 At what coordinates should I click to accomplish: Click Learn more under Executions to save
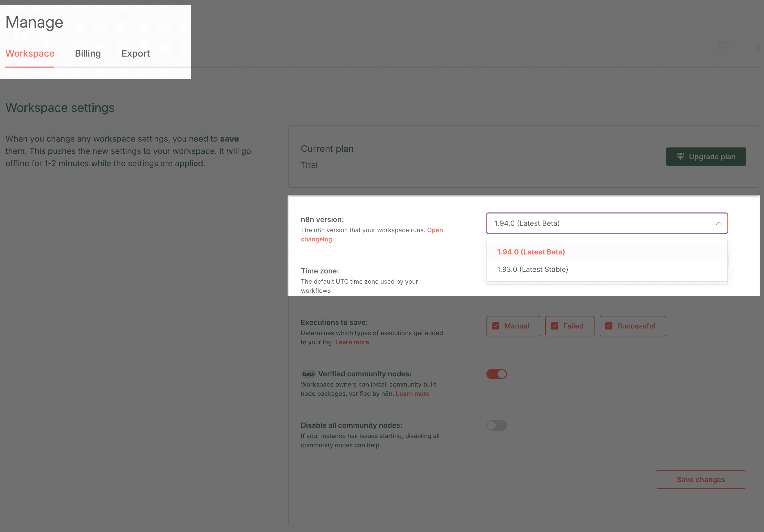click(x=352, y=342)
